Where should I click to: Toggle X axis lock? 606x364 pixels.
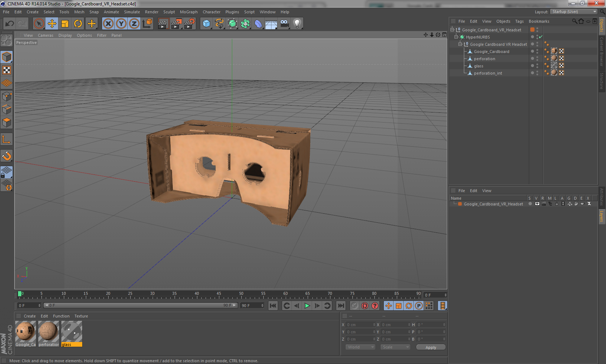[x=108, y=24]
